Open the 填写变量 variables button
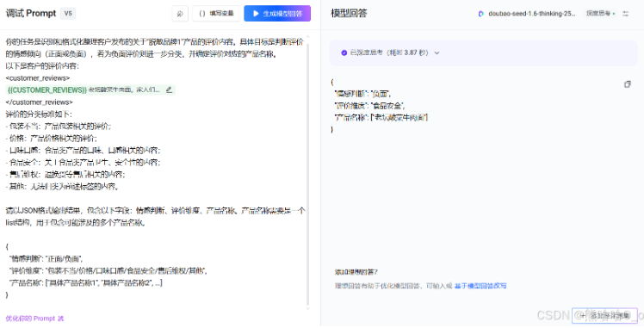 coord(216,14)
